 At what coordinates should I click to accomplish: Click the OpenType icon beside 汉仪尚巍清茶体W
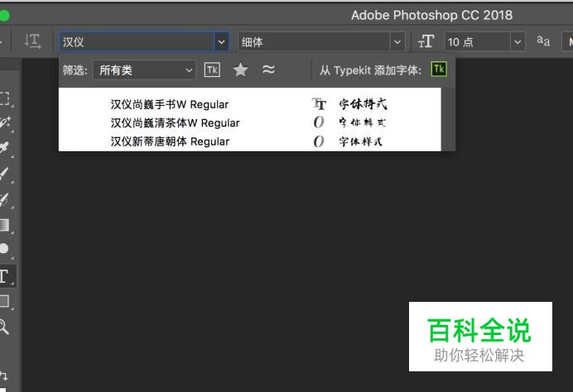click(x=319, y=122)
